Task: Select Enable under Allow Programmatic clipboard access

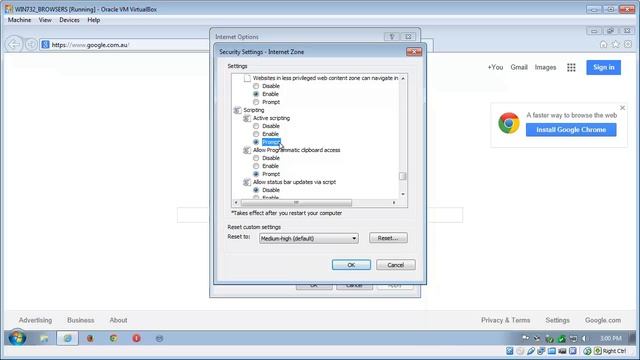Action: (x=256, y=166)
